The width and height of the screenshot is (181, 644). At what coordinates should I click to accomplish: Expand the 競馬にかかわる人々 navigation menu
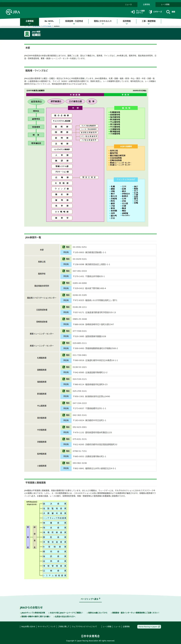pyautogui.click(x=103, y=22)
